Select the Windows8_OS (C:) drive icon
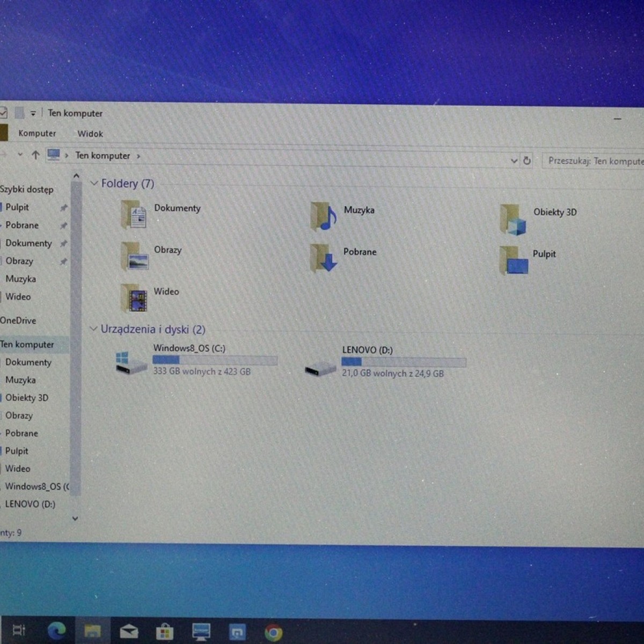644x644 pixels. pyautogui.click(x=131, y=363)
